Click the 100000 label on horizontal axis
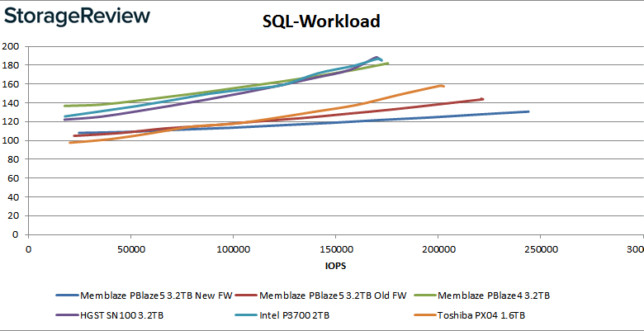The image size is (644, 331). (x=233, y=250)
